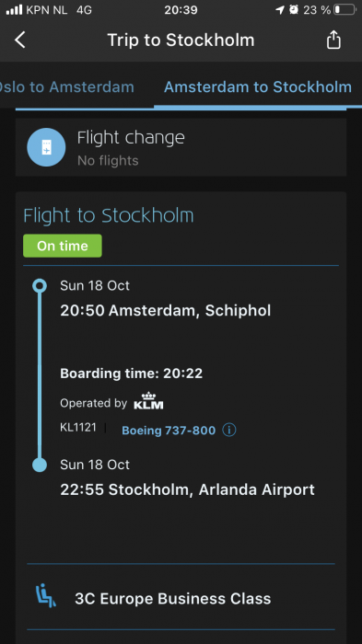Tap the alarm clock status icon
Viewport: 362px width, 644px height.
pos(294,9)
